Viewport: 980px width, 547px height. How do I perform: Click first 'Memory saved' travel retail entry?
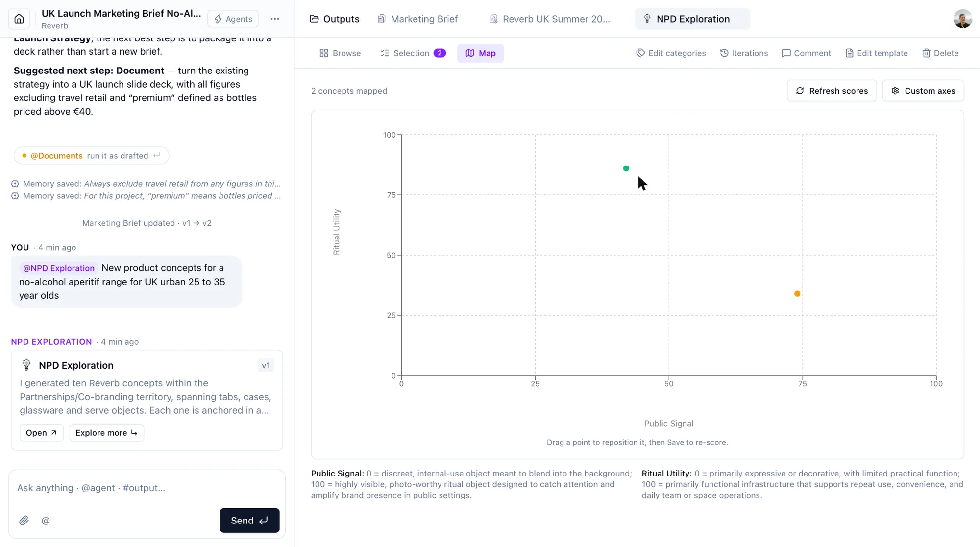click(x=146, y=184)
